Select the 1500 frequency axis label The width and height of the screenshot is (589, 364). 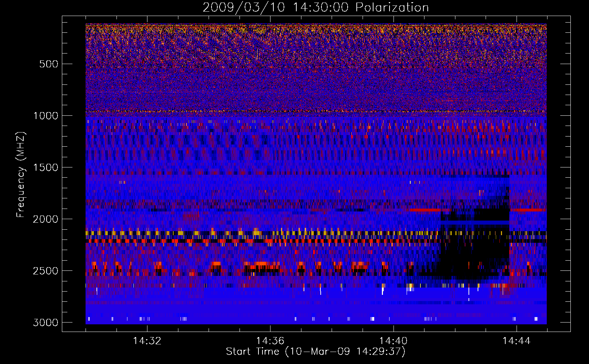[x=46, y=167]
